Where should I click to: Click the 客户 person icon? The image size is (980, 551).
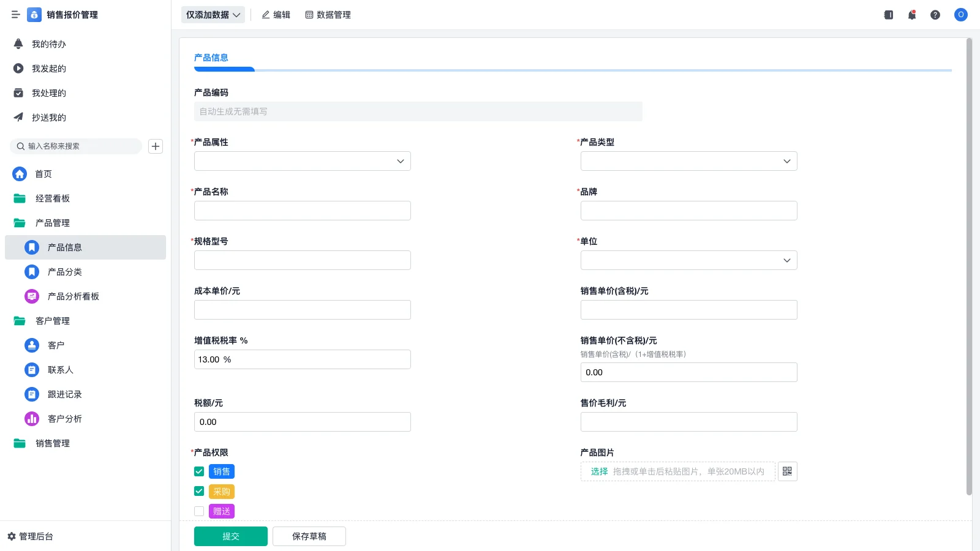pyautogui.click(x=32, y=345)
